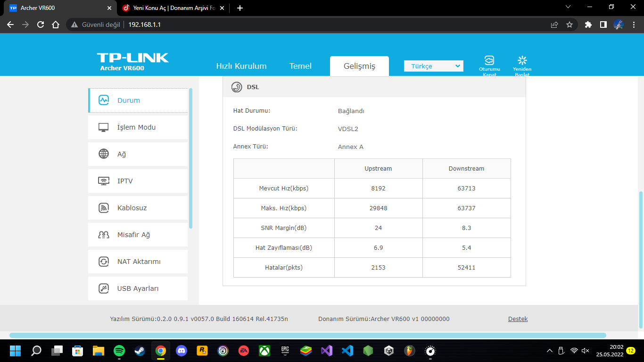This screenshot has height=362, width=644.
Task: Click the Hat Zayıflaması(dB) row label
Action: click(x=284, y=248)
